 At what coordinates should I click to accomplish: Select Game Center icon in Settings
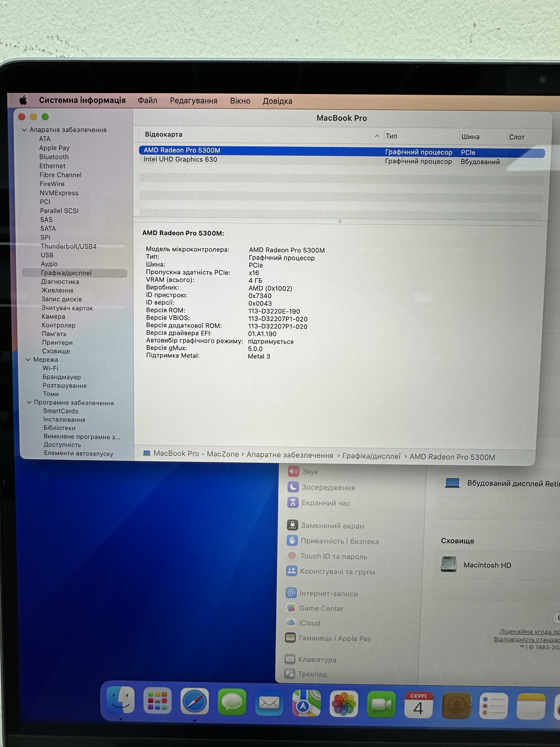tap(291, 608)
